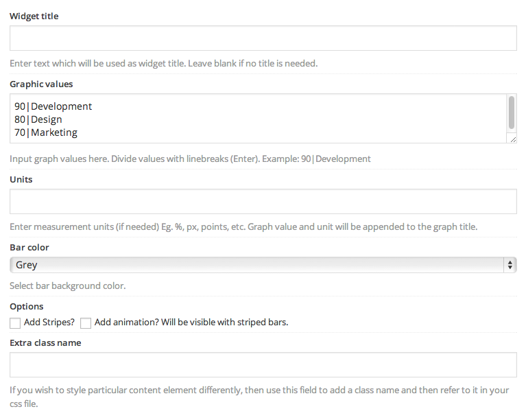Click the Bar color label

click(29, 248)
